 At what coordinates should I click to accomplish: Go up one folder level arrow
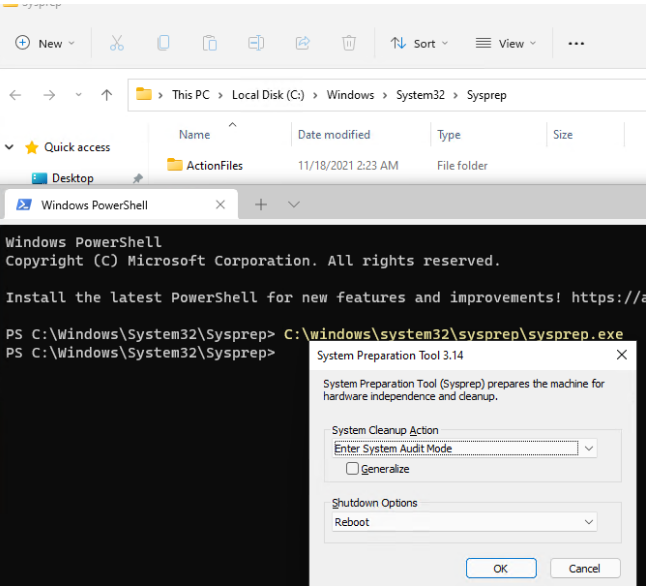coord(107,95)
